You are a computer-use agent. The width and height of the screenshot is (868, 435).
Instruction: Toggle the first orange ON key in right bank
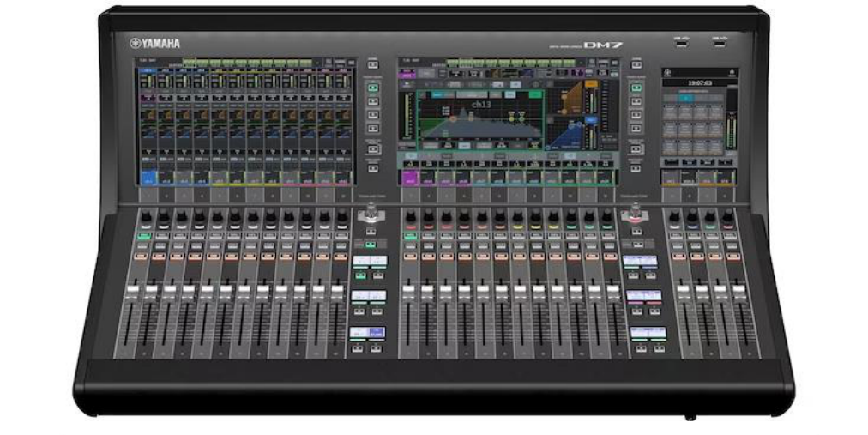point(678,257)
